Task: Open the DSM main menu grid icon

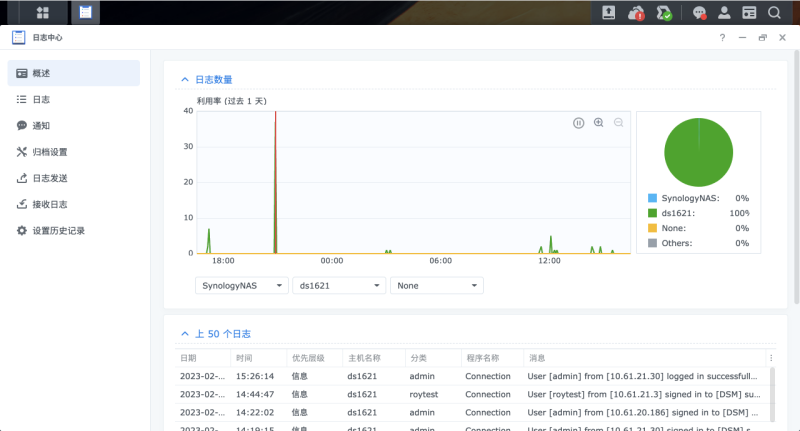Action: click(43, 13)
